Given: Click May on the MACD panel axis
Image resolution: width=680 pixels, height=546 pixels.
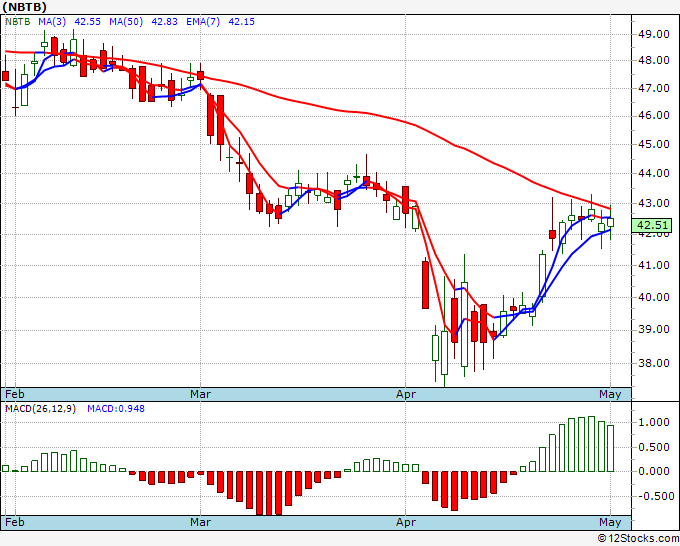Looking at the screenshot, I should (x=610, y=522).
